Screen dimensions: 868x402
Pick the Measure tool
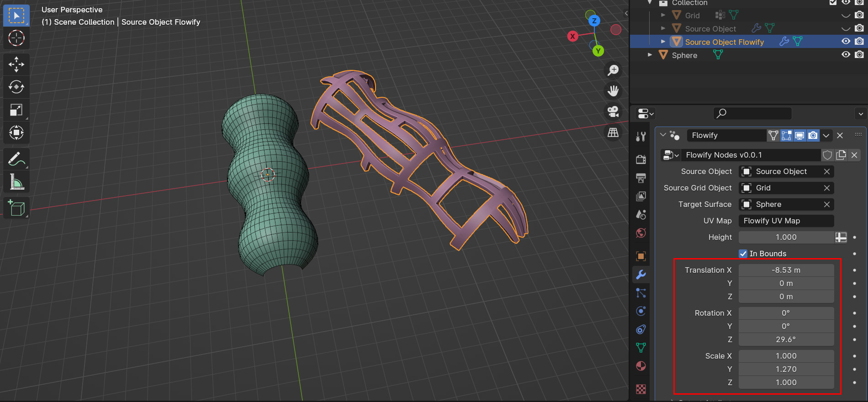pos(16,182)
